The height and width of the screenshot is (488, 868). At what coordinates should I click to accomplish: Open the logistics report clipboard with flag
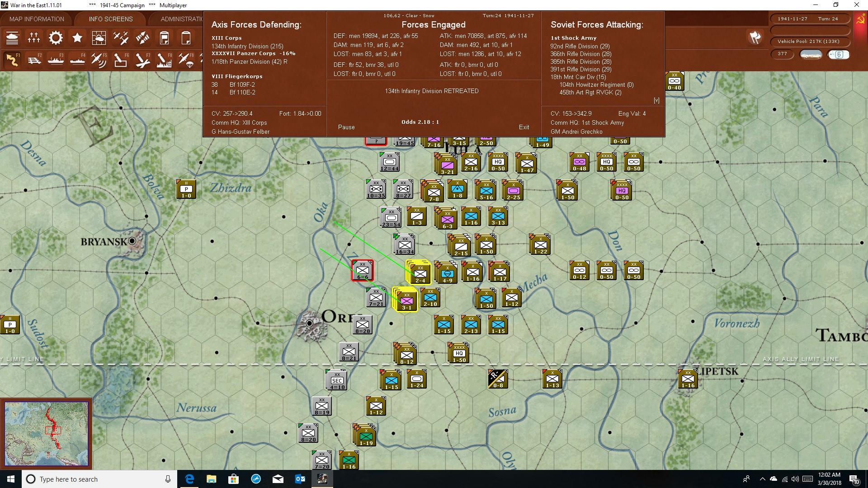(164, 38)
